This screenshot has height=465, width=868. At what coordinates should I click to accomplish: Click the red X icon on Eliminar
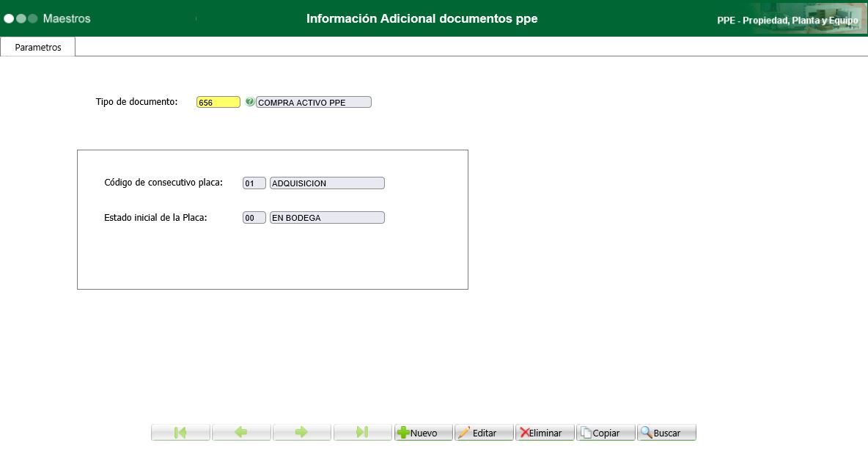(524, 433)
